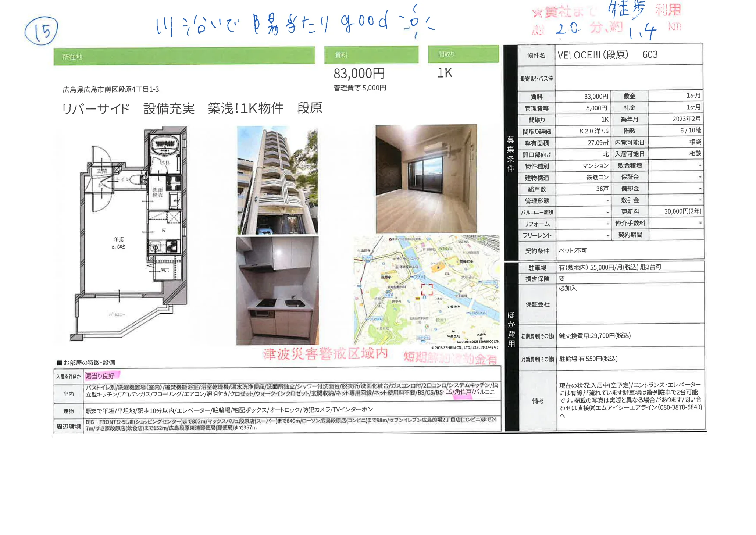Click the large 83,000円 rent figure

[x=359, y=74]
